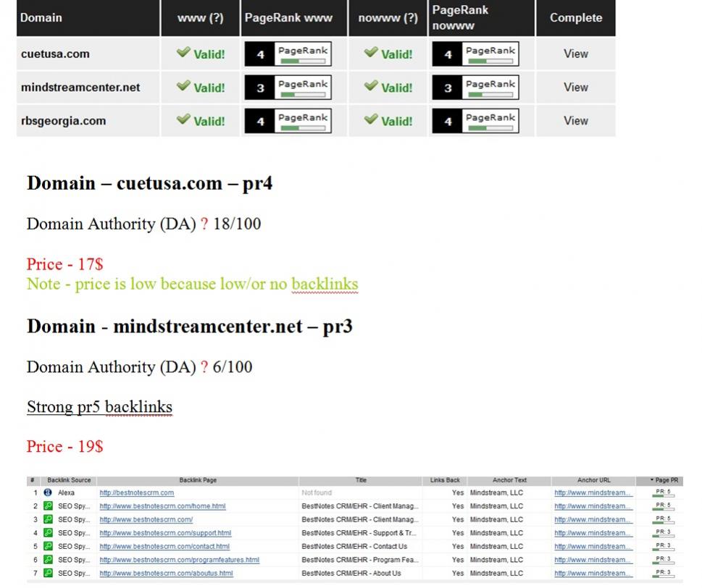702x588 pixels.
Task: Click the SEO Spy icon in row 3
Action: tap(48, 519)
